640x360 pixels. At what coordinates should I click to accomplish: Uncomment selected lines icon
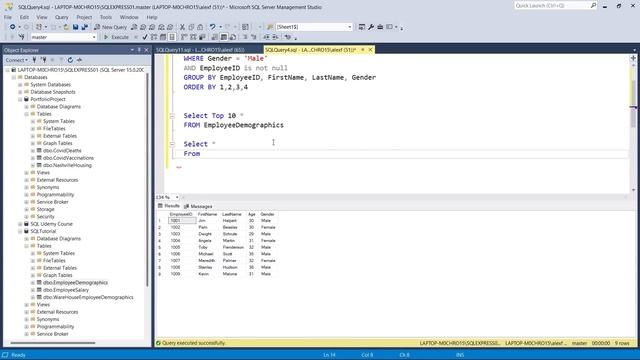coord(253,37)
